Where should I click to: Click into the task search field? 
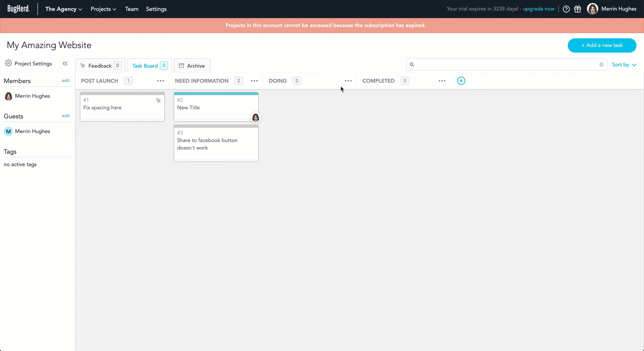506,64
